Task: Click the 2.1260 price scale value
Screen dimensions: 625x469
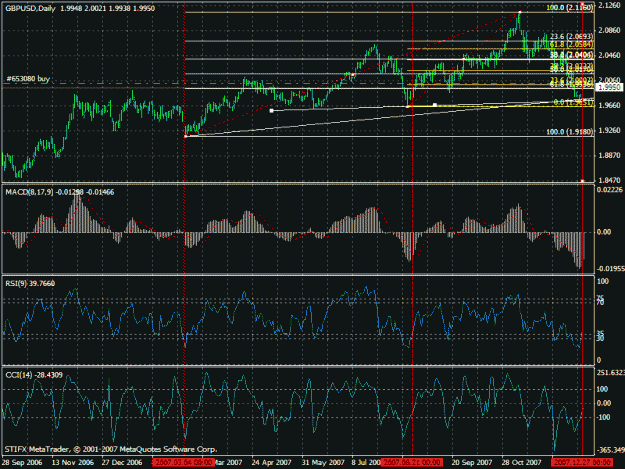Action: click(x=610, y=5)
